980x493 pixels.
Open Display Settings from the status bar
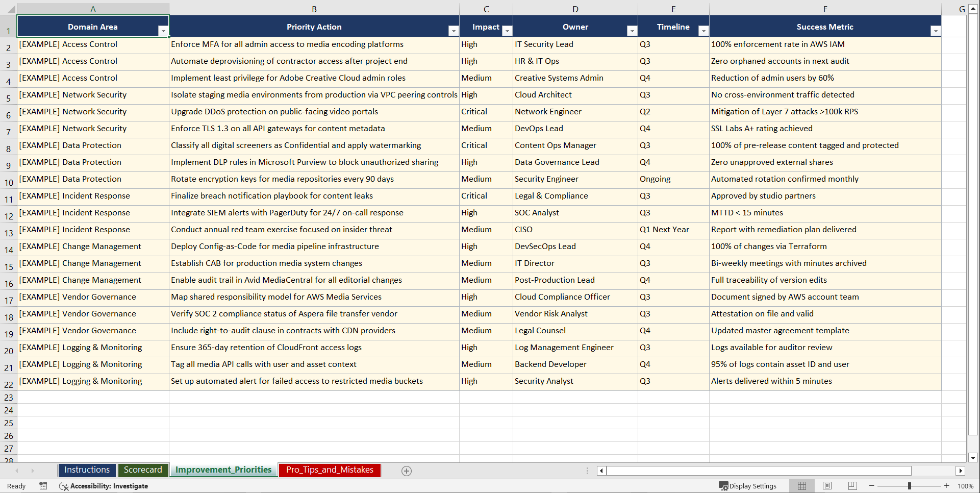(x=748, y=486)
